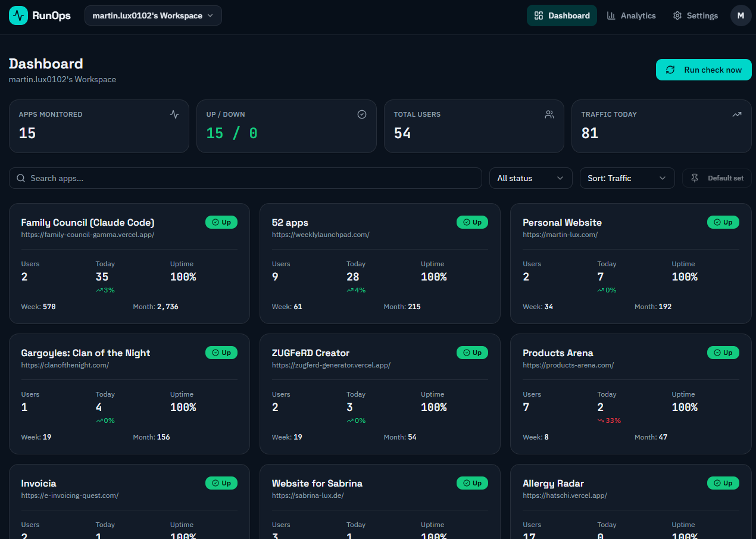This screenshot has height=539, width=756.
Task: Click the Analytics bar chart icon
Action: 611,15
